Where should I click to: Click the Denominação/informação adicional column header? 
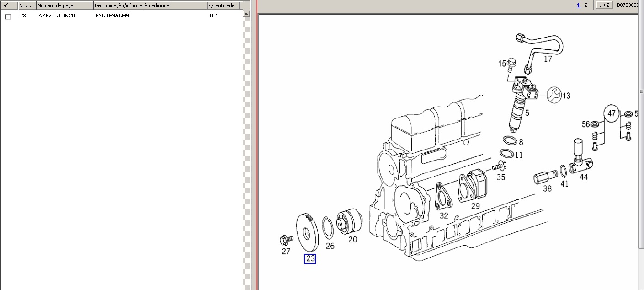[x=150, y=5]
